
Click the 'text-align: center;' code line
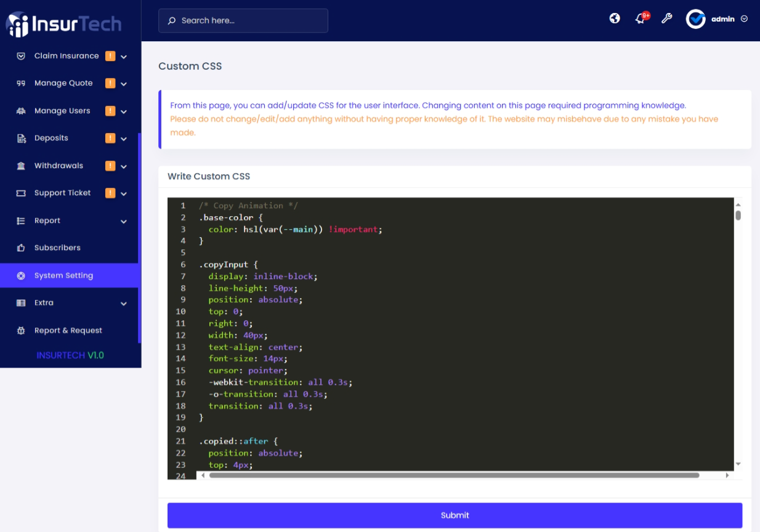[255, 347]
